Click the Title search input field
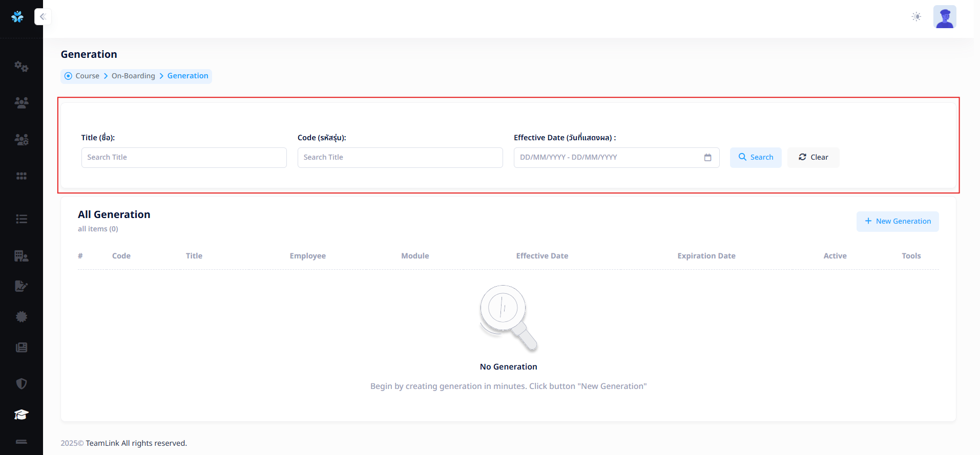980x455 pixels. 184,158
